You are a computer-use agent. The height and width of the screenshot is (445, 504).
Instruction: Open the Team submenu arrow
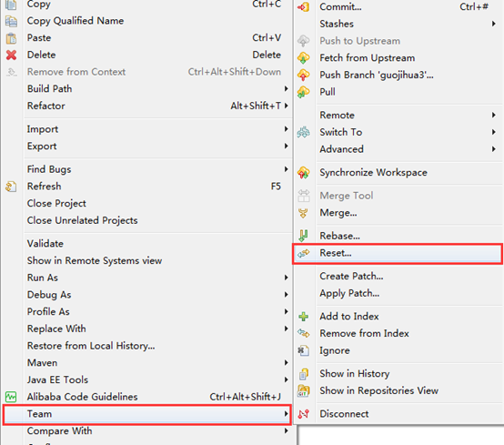point(286,414)
